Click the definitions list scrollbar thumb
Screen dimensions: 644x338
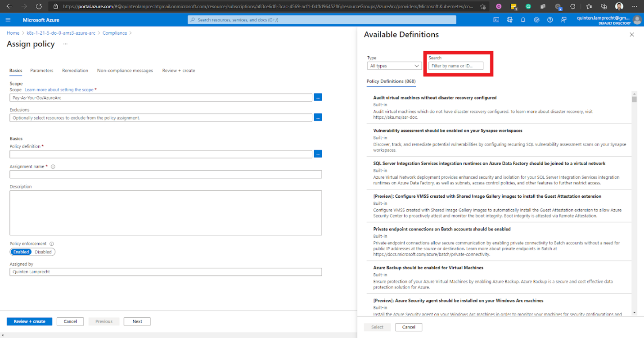[634, 99]
